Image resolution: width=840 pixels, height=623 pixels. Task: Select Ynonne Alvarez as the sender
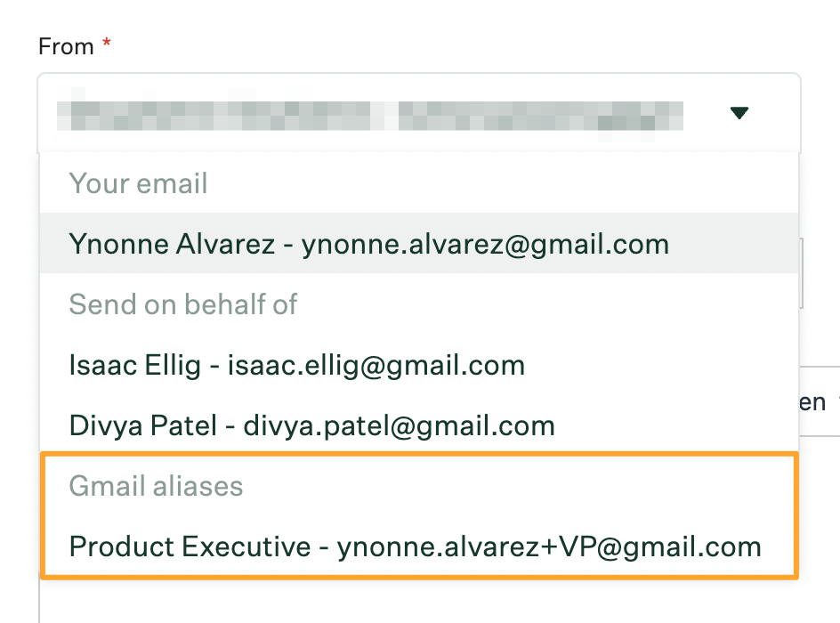pos(419,243)
